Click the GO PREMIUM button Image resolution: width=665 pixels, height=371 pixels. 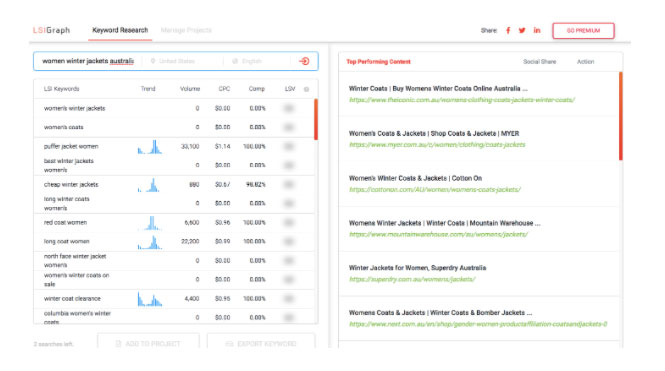tap(583, 31)
